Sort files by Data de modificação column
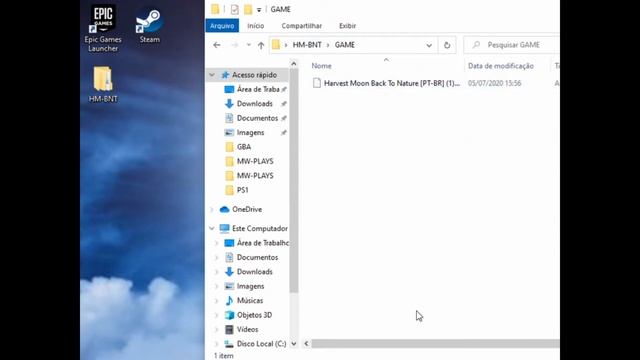 pos(500,66)
